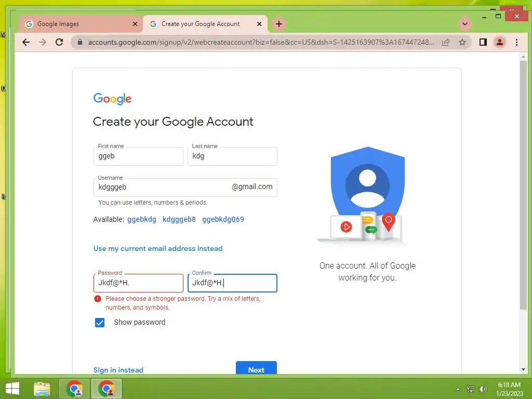Open the Windows Start menu
Image resolution: width=532 pixels, height=399 pixels.
coord(12,389)
